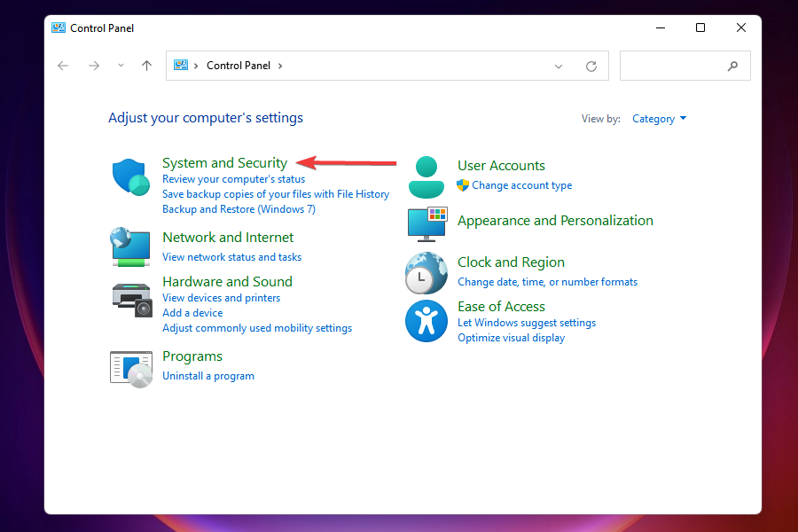Expand chevron after Control Panel breadcrumb

coord(280,66)
